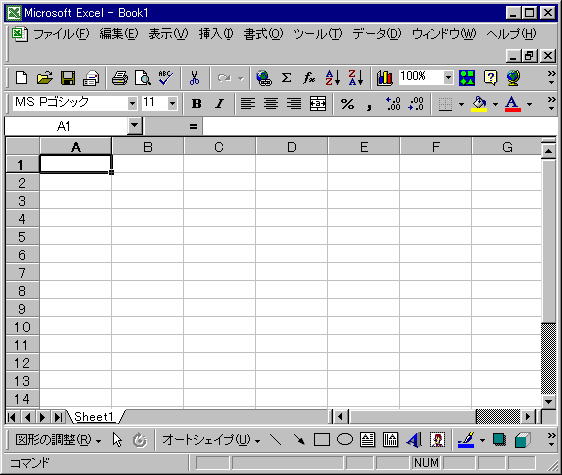Open the 100% zoom dropdown
This screenshot has width=562, height=475.
[x=448, y=77]
